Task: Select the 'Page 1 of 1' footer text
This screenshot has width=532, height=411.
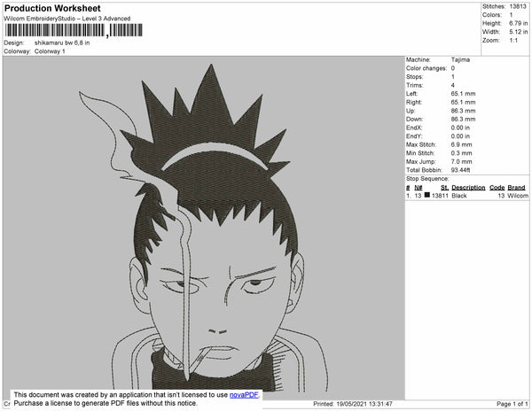Action: point(512,404)
